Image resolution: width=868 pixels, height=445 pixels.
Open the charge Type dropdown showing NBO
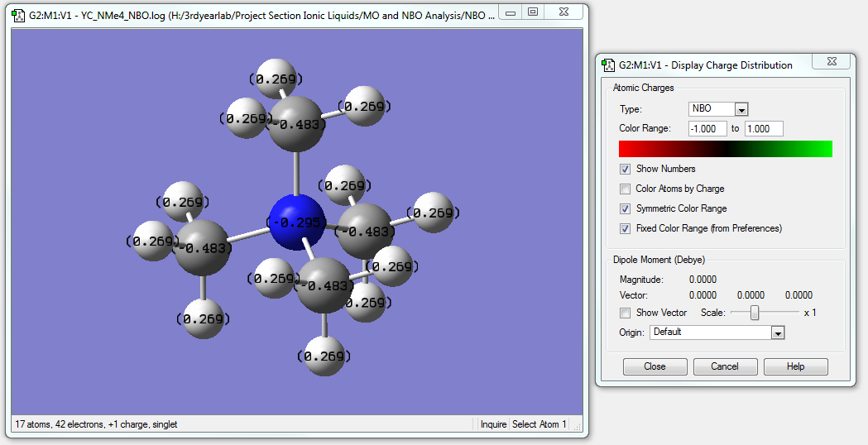[741, 109]
